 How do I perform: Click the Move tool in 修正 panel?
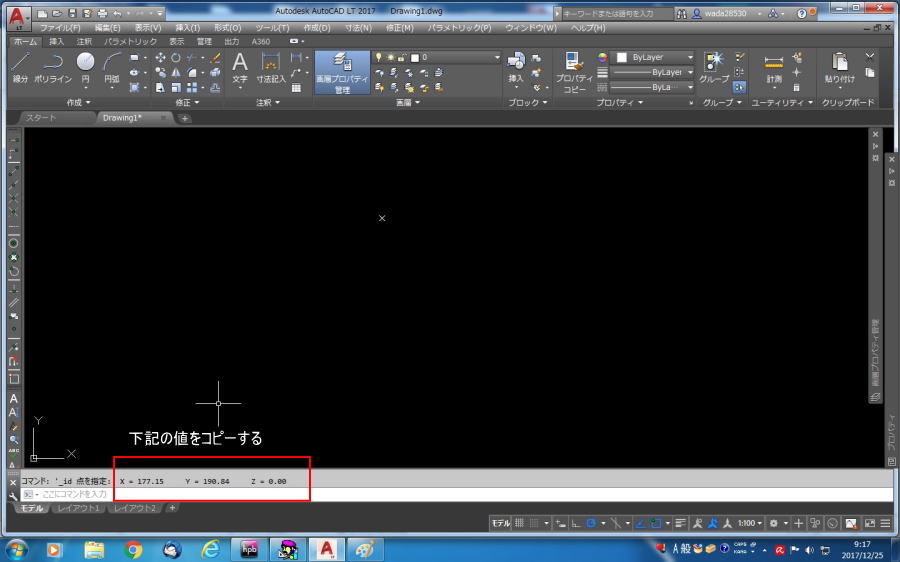[160, 57]
